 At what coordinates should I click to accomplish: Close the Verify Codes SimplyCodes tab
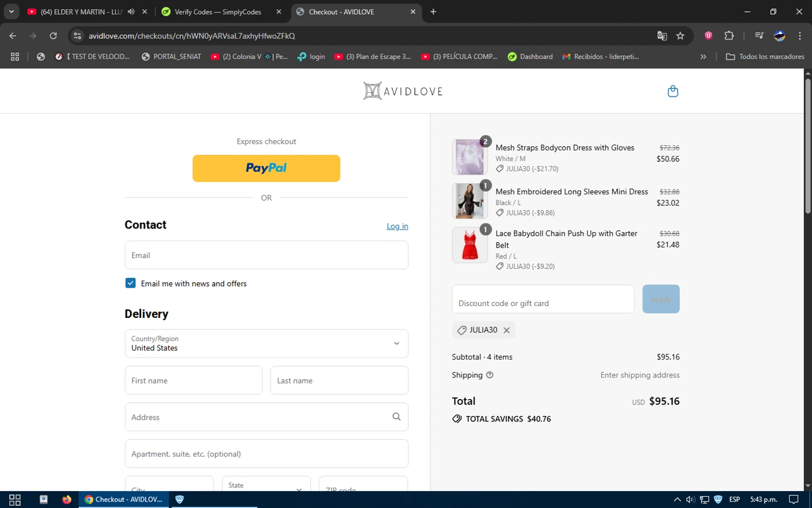point(279,11)
